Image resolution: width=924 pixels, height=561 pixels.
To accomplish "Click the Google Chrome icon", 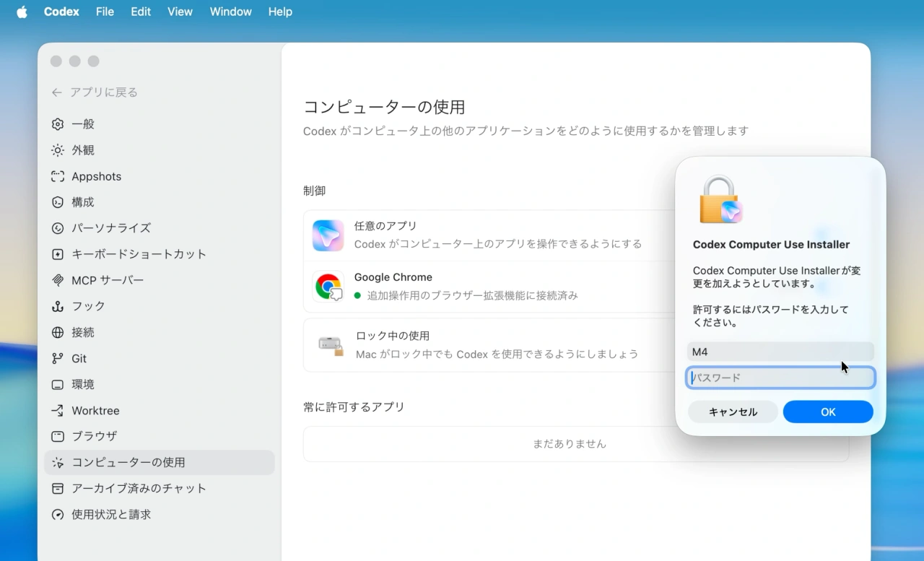I will pyautogui.click(x=329, y=287).
